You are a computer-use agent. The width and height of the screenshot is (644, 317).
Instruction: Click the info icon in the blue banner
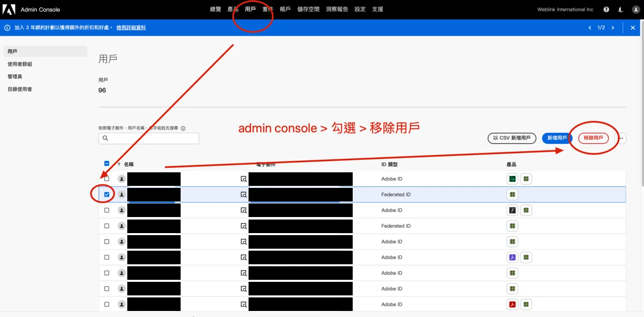click(8, 28)
